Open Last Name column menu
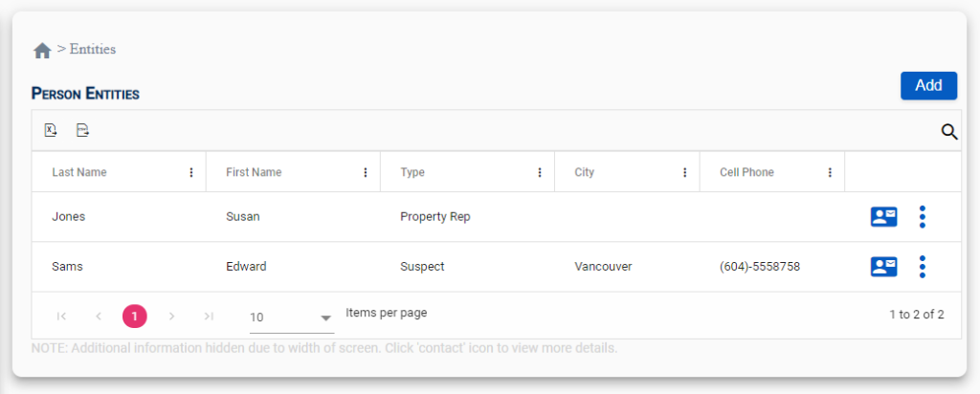980x394 pixels. 191,172
